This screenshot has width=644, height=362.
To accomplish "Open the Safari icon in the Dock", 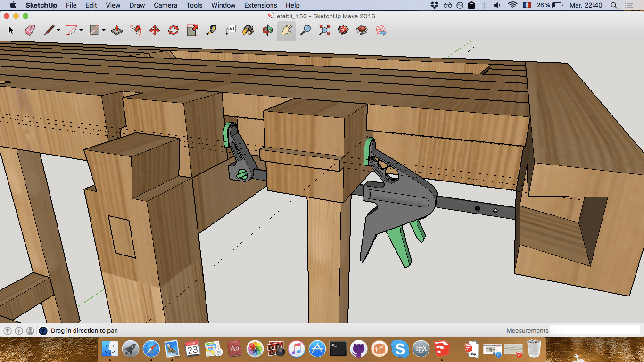I will 151,349.
